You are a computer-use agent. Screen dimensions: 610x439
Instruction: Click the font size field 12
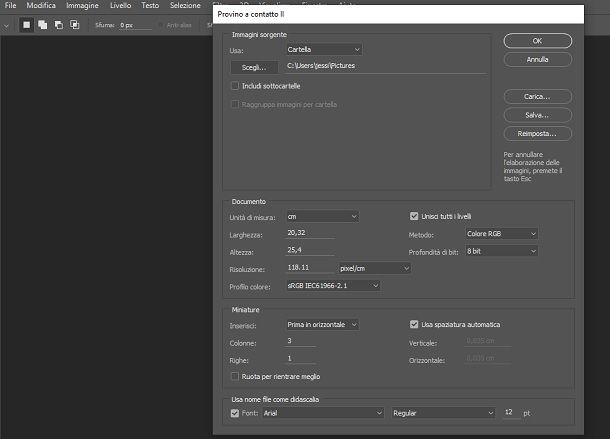point(511,412)
